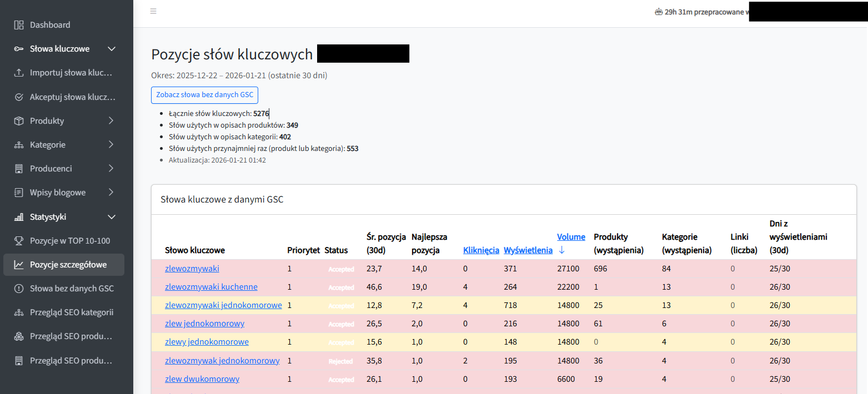868x394 pixels.
Task: Expand the Kategorie submenu chevron
Action: (111, 145)
